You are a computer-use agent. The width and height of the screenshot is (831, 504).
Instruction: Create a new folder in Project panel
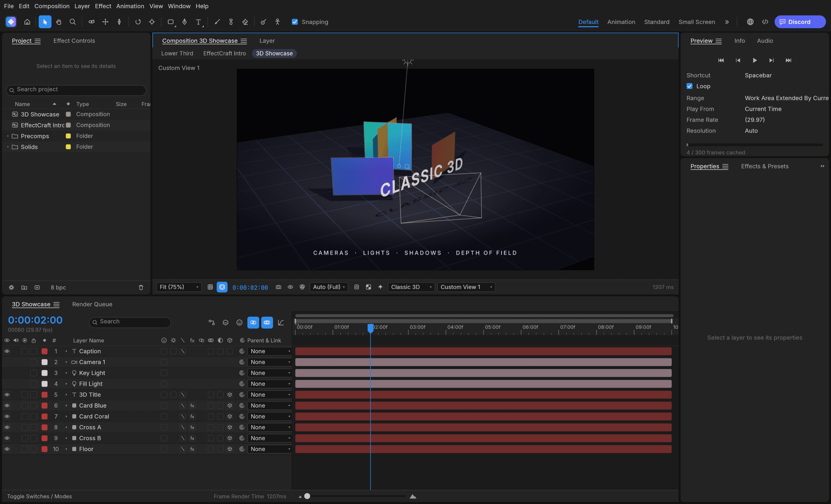[x=24, y=287]
